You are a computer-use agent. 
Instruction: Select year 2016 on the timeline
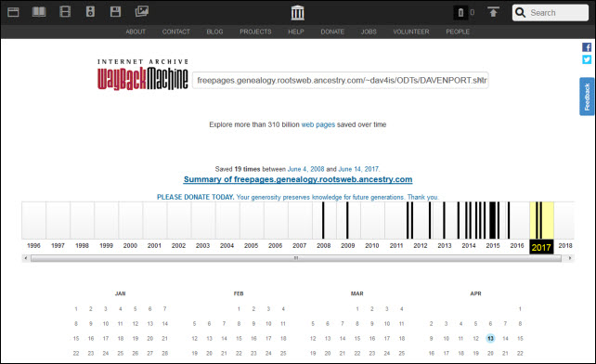(x=517, y=246)
